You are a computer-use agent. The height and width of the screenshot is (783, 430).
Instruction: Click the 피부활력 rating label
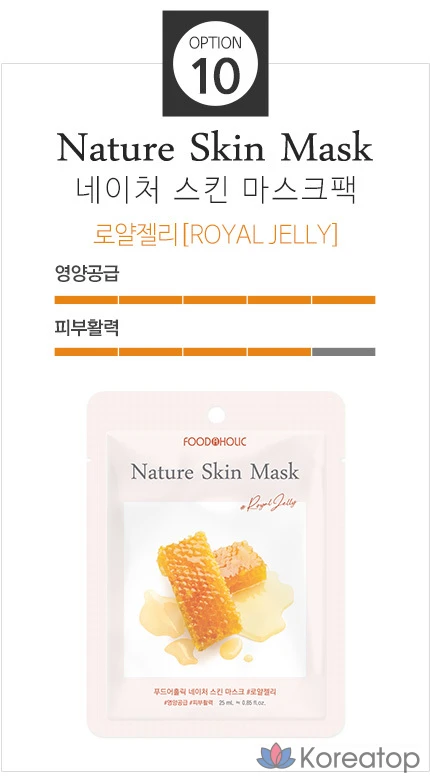87,327
